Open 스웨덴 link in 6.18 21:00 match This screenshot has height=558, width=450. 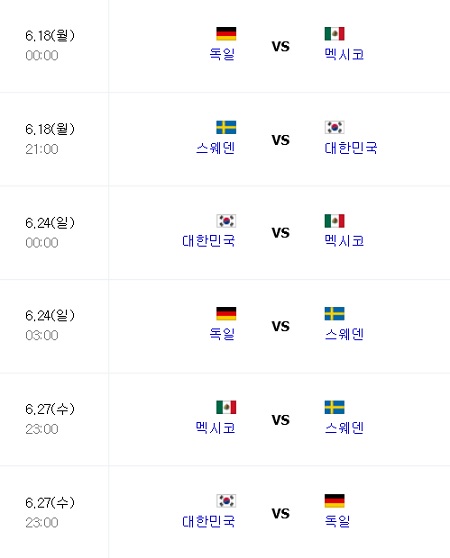click(216, 148)
